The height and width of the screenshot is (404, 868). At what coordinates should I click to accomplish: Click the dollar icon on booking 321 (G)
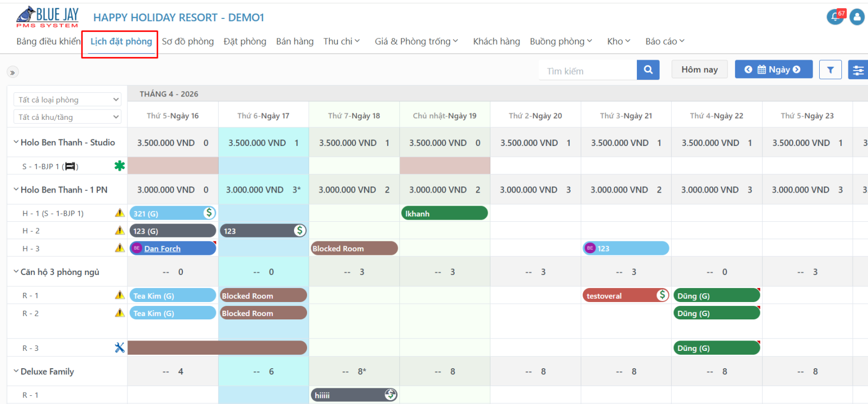pyautogui.click(x=209, y=213)
